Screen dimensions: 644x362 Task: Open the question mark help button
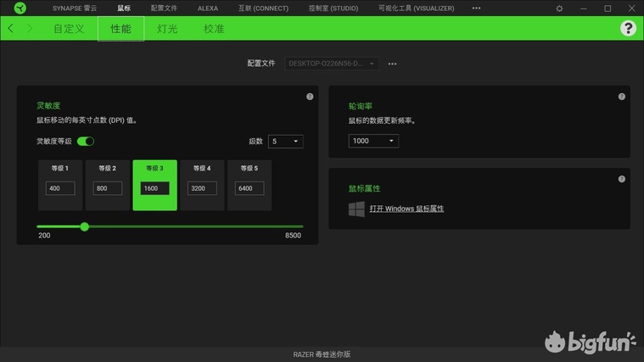coord(628,28)
